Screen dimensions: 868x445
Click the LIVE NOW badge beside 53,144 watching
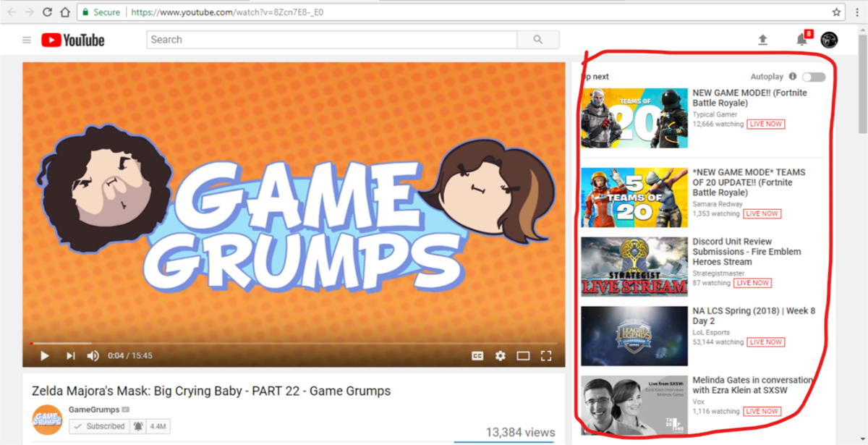click(766, 342)
